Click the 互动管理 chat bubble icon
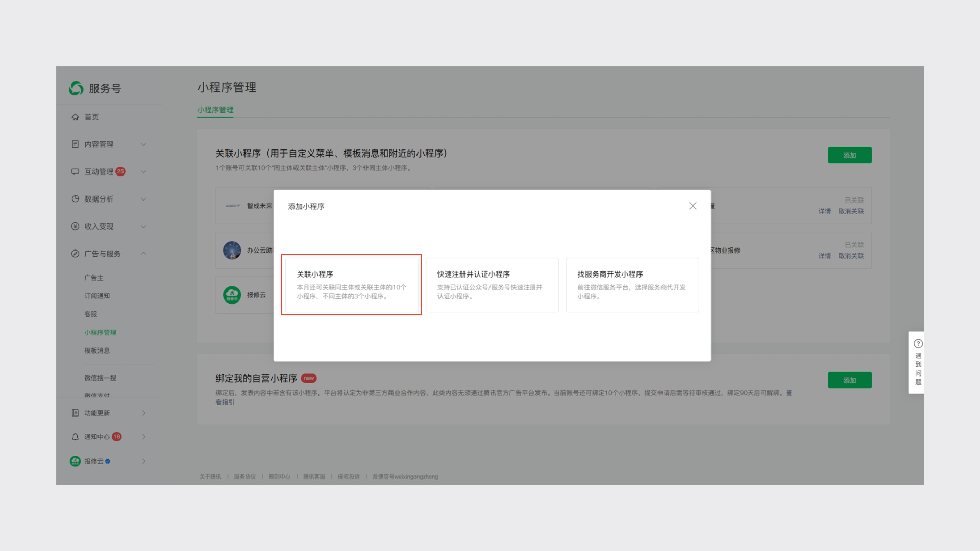The height and width of the screenshot is (551, 980). pos(75,171)
